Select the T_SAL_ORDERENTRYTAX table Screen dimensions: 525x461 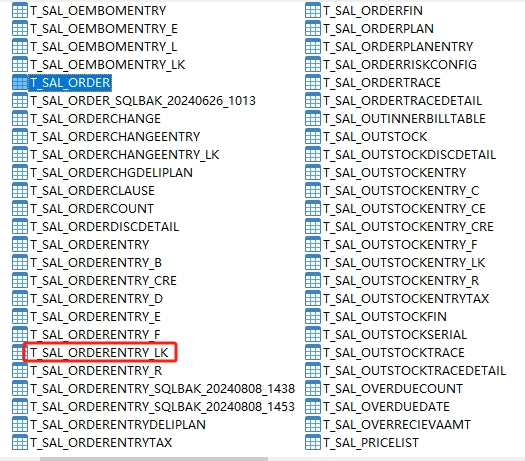[101, 443]
